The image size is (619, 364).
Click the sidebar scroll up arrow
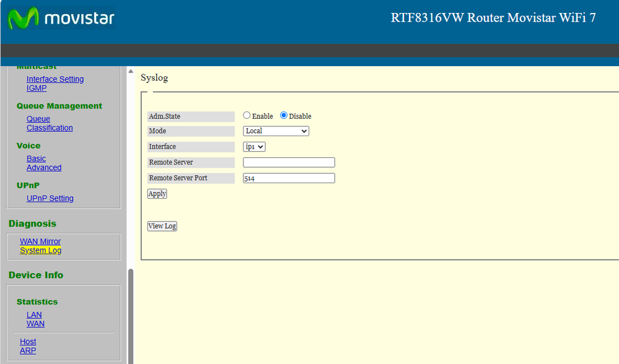[x=131, y=71]
